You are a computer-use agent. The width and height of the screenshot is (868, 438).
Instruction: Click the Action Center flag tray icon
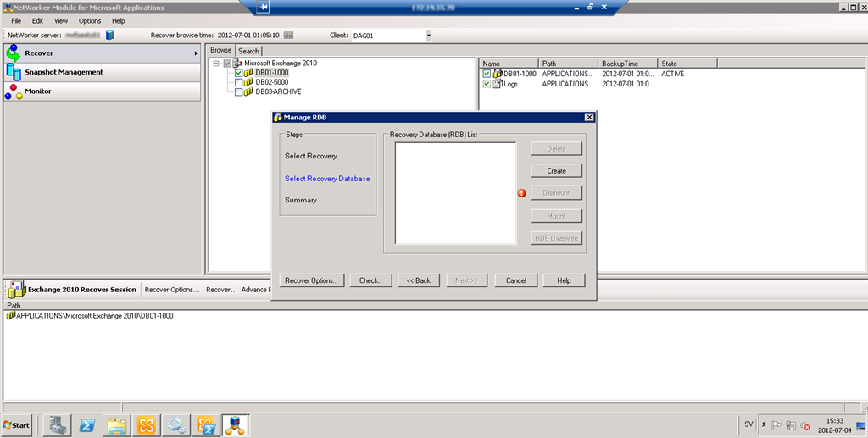776,425
